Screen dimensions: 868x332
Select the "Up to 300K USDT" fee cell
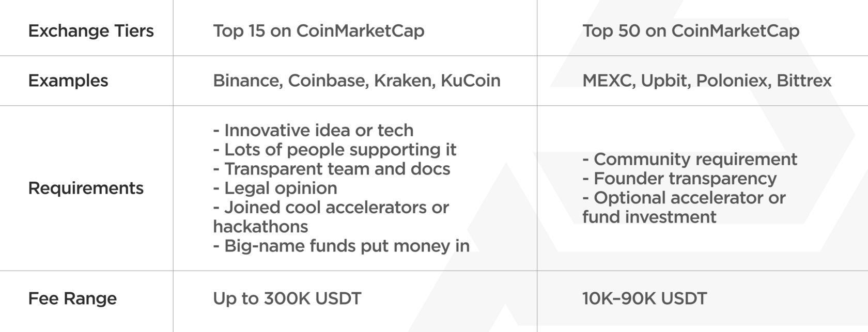[x=287, y=298]
